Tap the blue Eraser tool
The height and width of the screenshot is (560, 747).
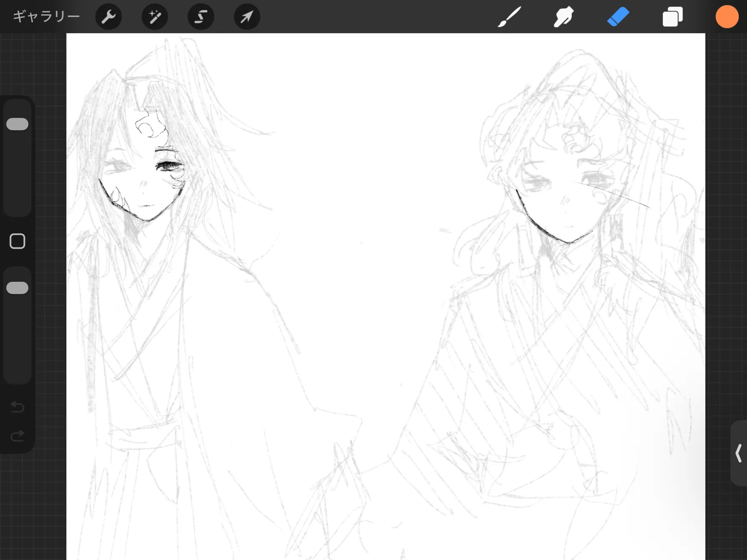618,16
